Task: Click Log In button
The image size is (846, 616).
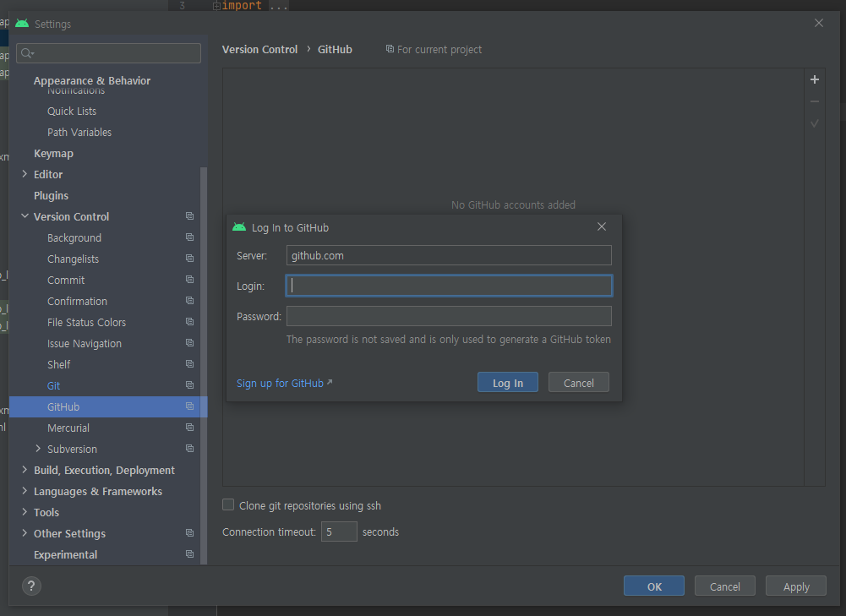Action: [x=508, y=383]
